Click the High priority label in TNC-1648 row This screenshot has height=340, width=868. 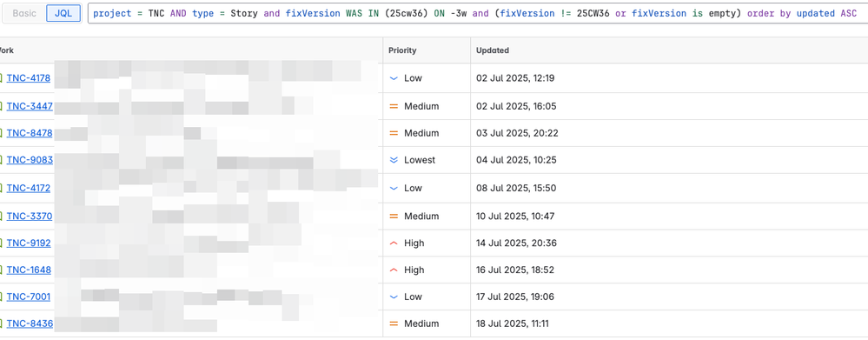click(414, 270)
